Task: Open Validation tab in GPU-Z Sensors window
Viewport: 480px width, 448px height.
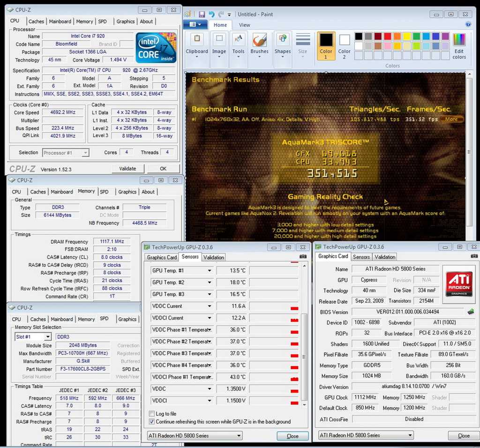Action: (214, 257)
